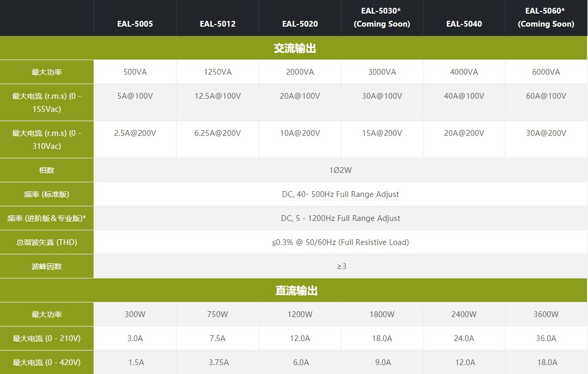
Task: Select the EAL-5012 column header
Action: click(217, 24)
